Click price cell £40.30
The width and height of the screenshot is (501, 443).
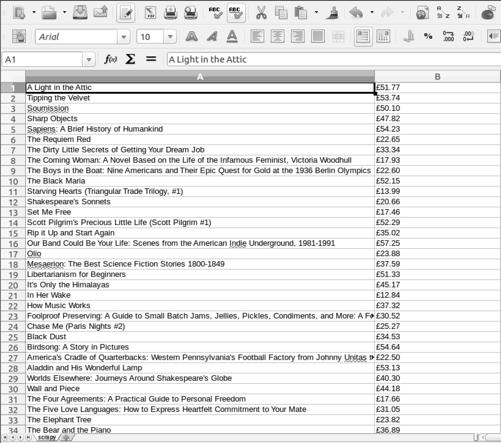437,378
